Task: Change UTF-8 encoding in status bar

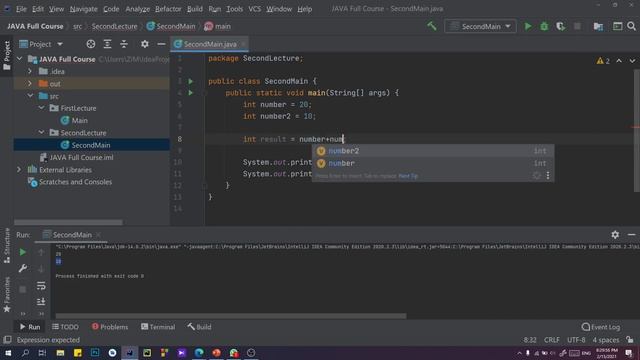Action: pyautogui.click(x=576, y=340)
